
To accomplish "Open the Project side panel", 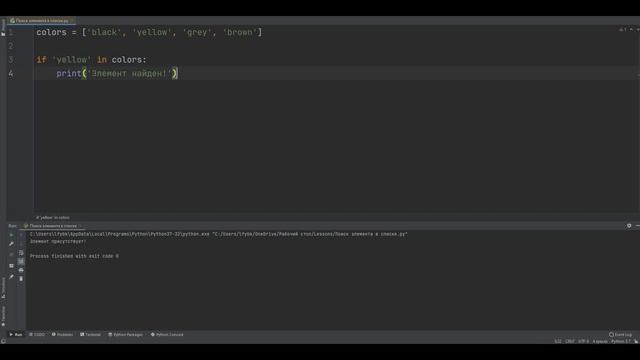I will 3,27.
